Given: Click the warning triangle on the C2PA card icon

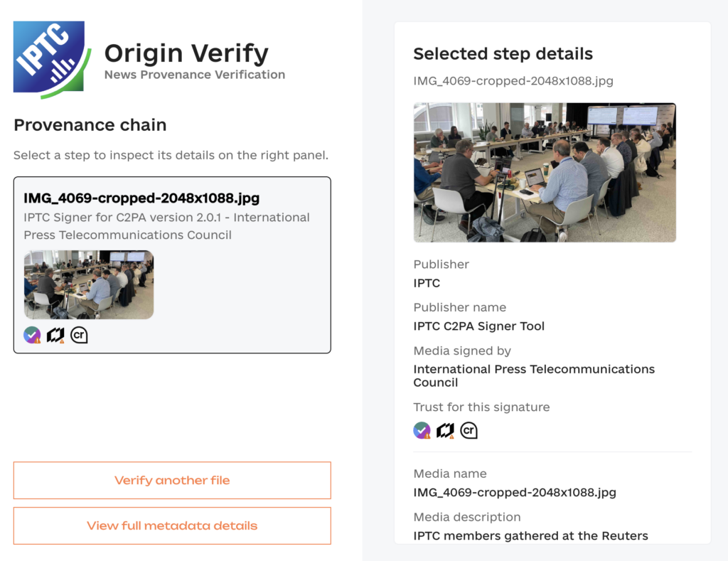Looking at the screenshot, I should (x=62, y=341).
